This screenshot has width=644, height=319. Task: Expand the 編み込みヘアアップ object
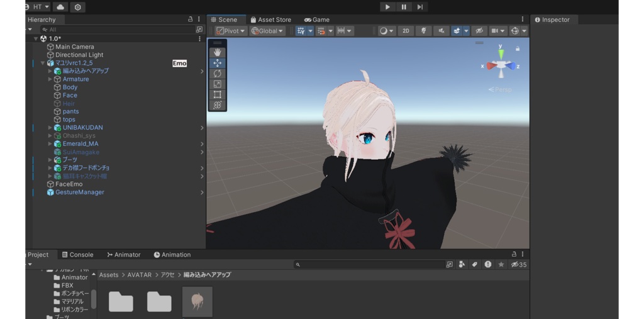pyautogui.click(x=50, y=71)
